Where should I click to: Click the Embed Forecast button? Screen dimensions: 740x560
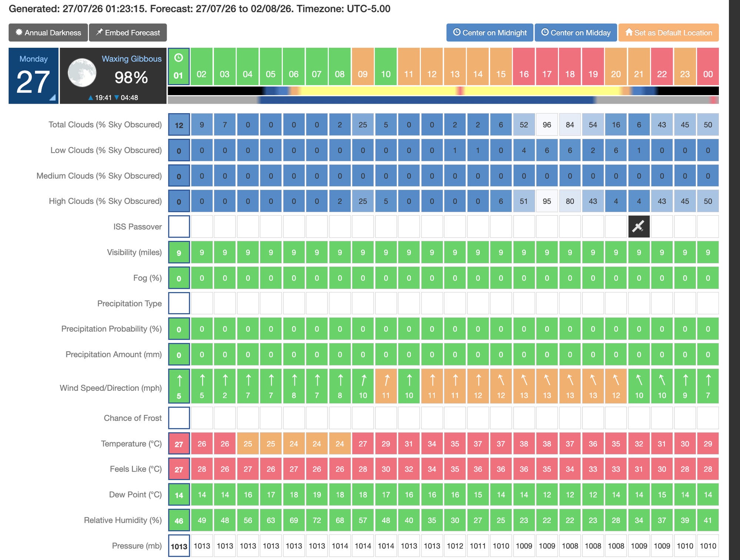[x=128, y=33]
